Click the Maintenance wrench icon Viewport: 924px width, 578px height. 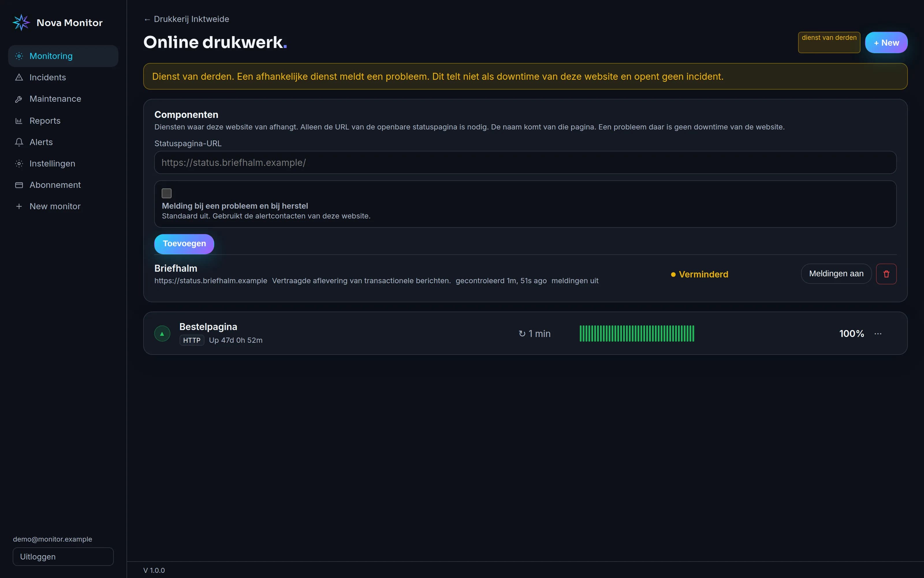[x=19, y=99]
